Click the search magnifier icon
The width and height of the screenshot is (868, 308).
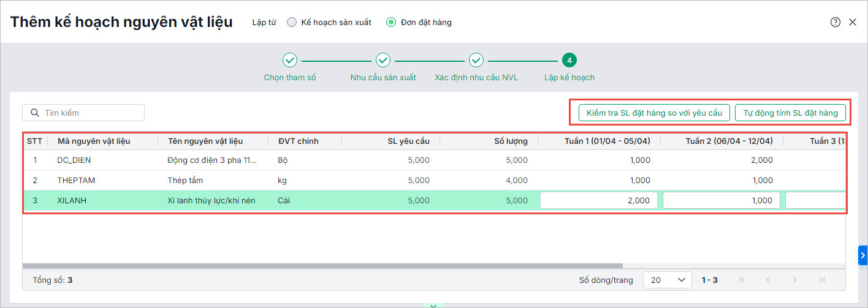click(x=35, y=113)
